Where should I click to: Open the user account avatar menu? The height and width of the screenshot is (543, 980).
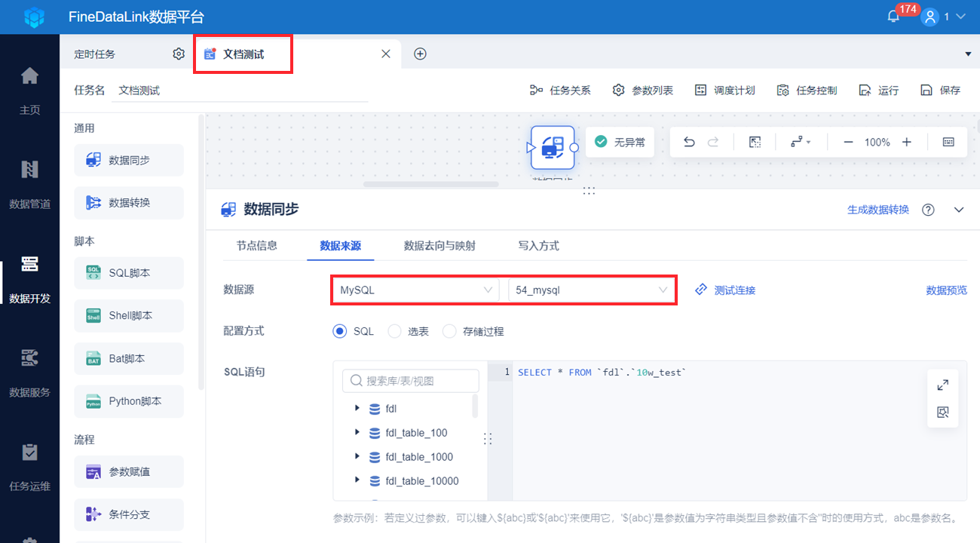(x=930, y=17)
